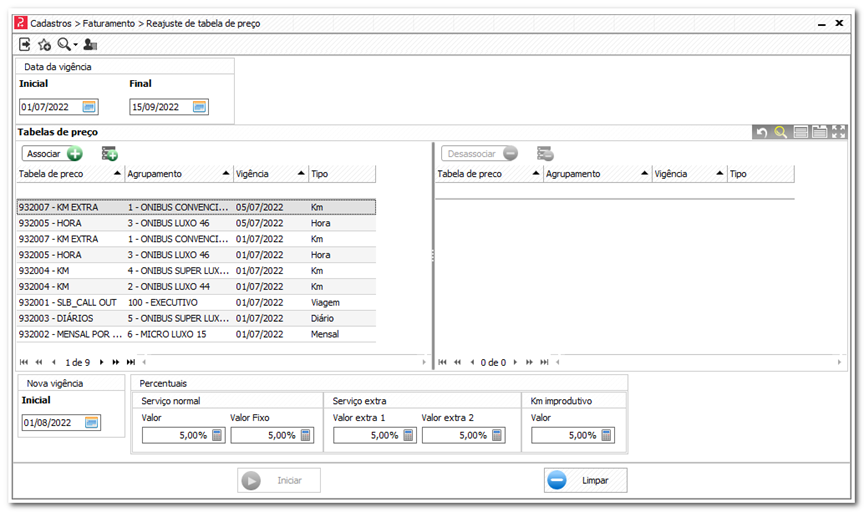
Task: Click the Tipo column header in the left grid
Action: click(x=342, y=174)
